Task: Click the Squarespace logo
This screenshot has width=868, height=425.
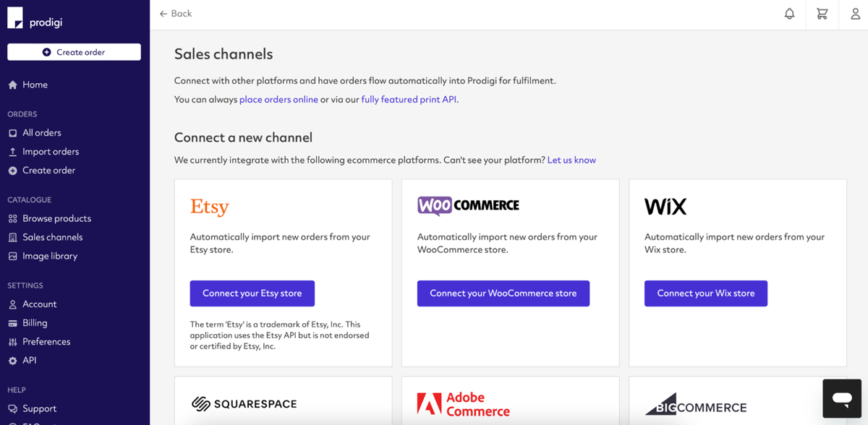Action: tap(245, 404)
